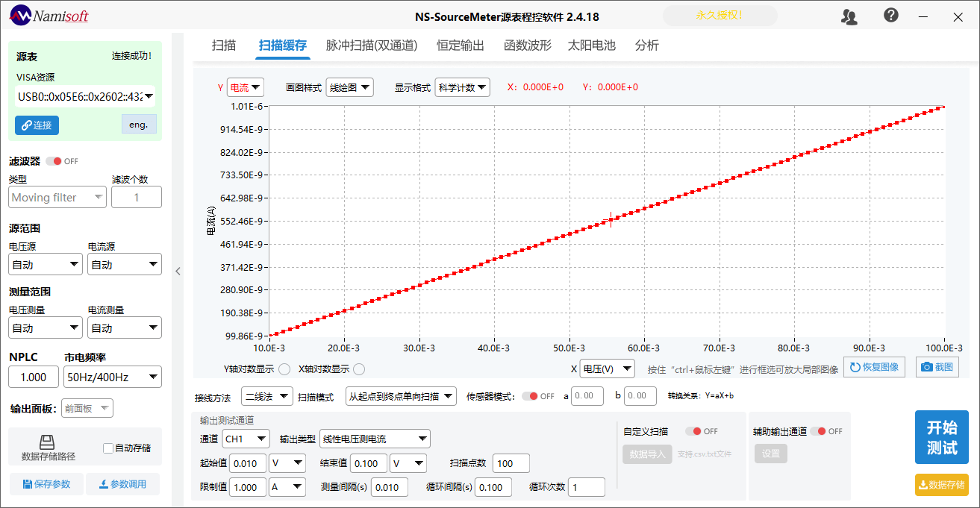Open the 电流源 range dropdown
The width and height of the screenshot is (980, 508).
coord(125,264)
